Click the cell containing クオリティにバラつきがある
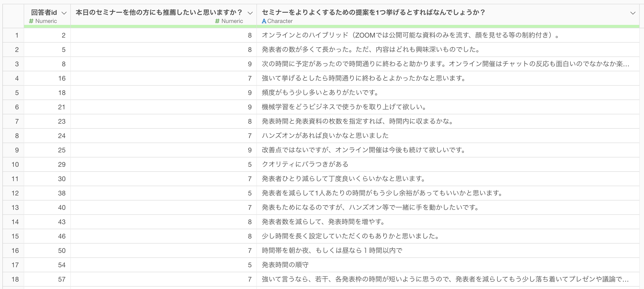 448,165
